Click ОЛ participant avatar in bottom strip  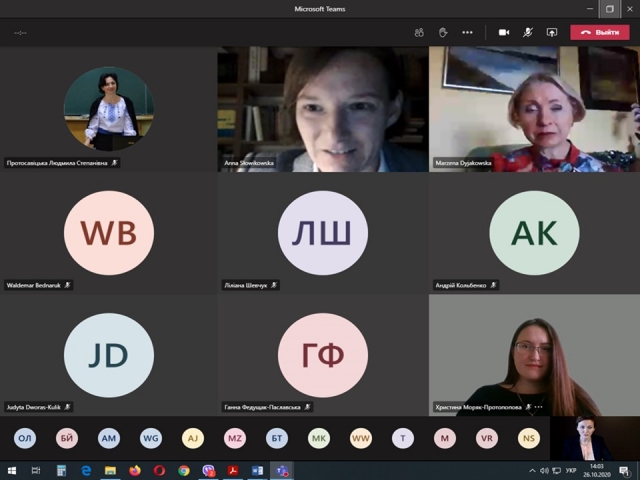coord(25,438)
